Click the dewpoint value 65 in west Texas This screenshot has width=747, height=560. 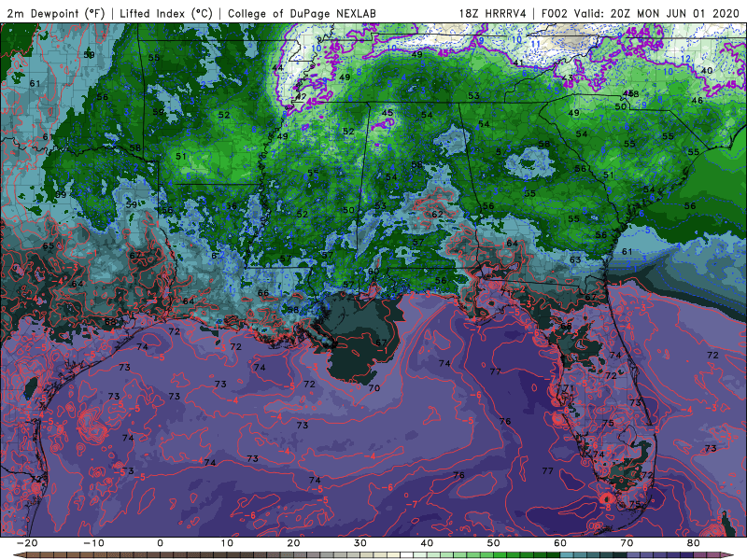[49, 246]
